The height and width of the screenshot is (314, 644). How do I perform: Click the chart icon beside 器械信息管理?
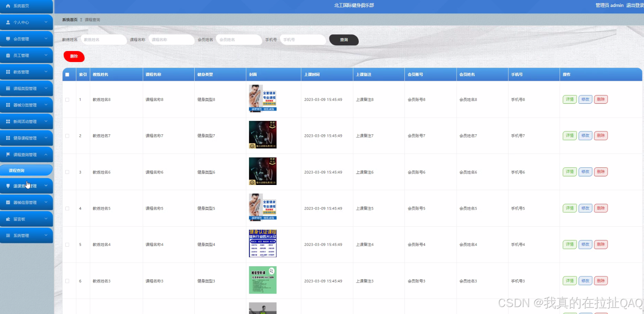pos(8,203)
